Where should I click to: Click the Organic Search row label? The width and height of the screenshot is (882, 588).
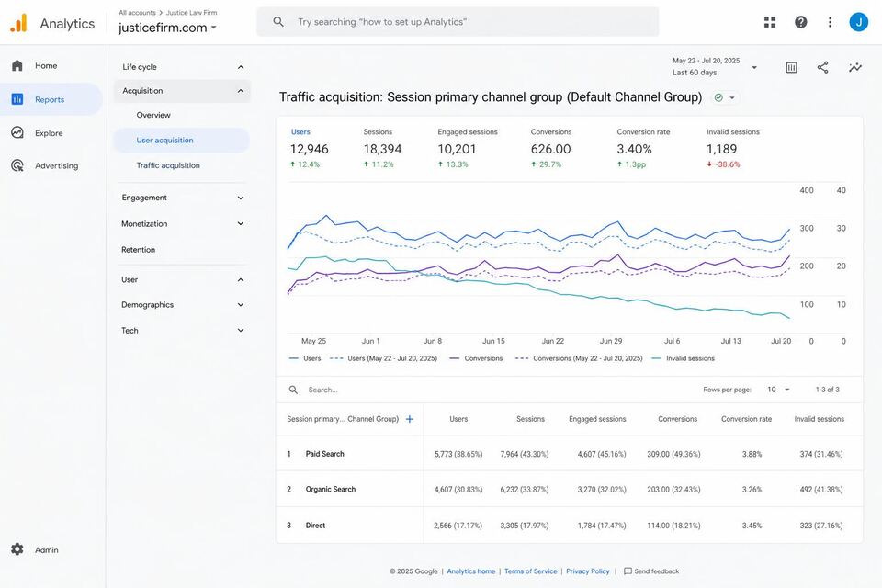(x=330, y=489)
